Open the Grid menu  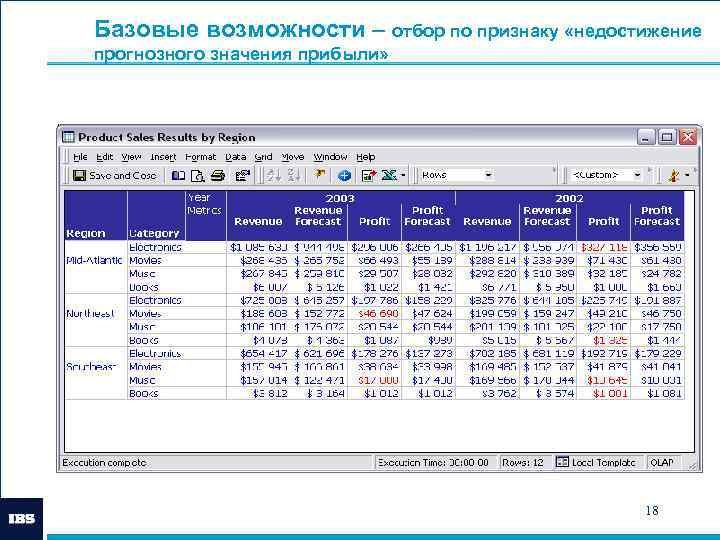tap(263, 157)
